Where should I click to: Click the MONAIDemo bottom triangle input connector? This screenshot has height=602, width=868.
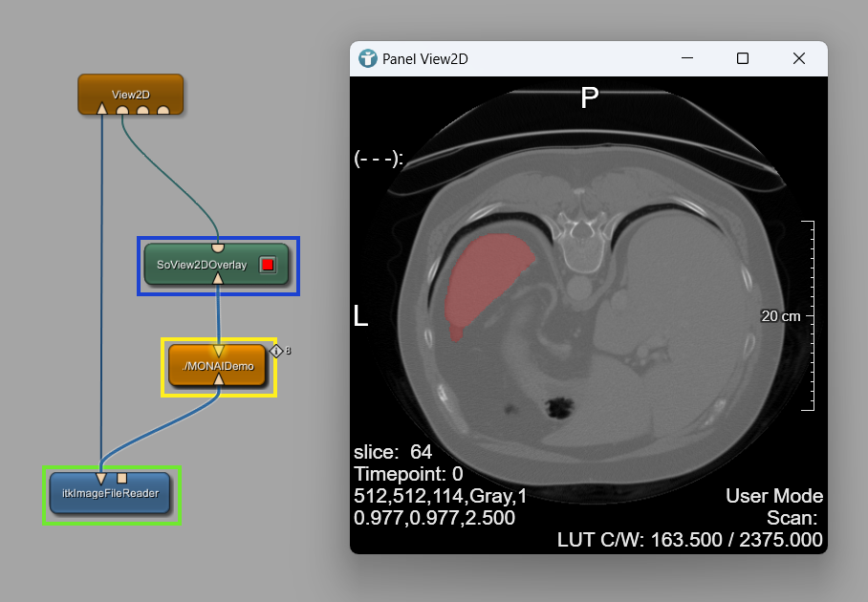click(x=218, y=380)
